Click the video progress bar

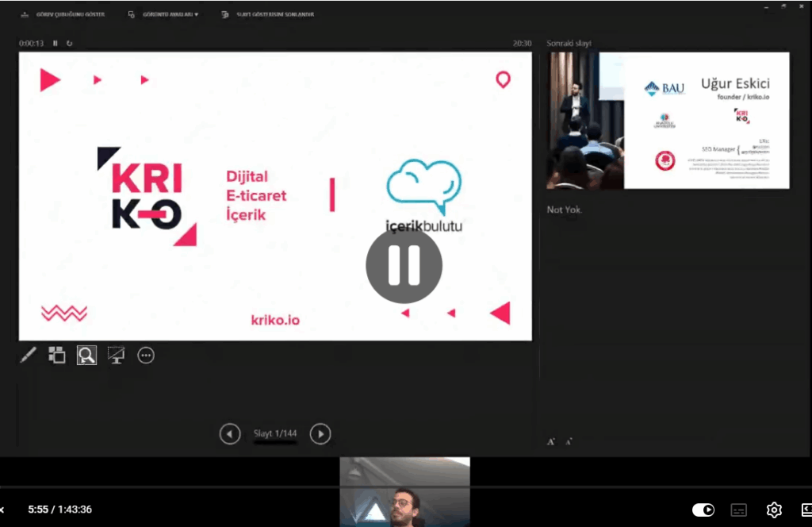tap(406, 487)
